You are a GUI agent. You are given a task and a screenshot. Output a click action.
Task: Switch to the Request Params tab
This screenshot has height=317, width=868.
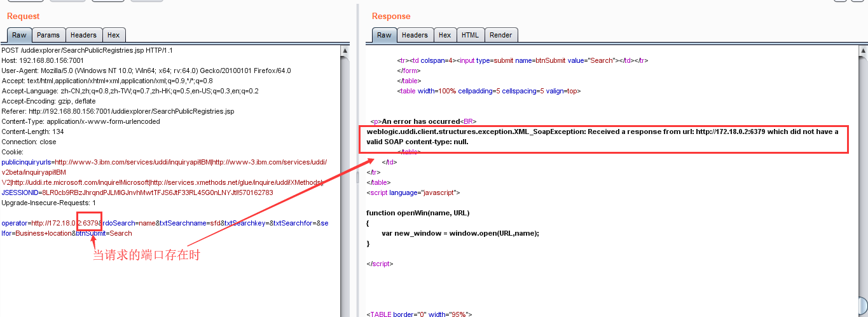coord(48,35)
